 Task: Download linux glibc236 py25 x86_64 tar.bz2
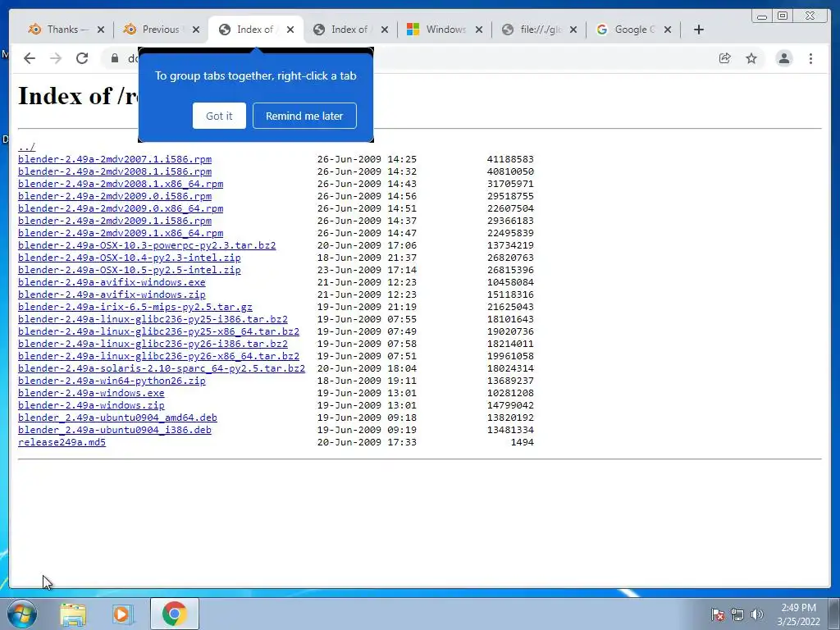[x=158, y=331]
